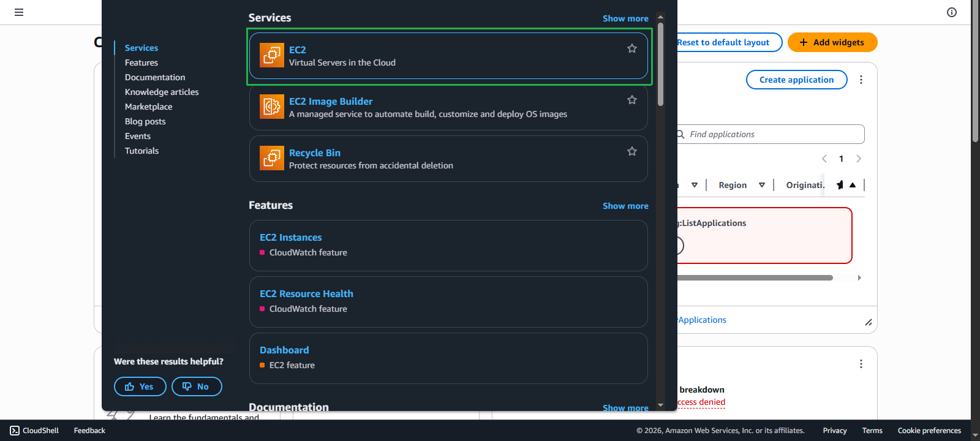Select Documentation in search categories
This screenshot has width=980, height=441.
tap(155, 77)
